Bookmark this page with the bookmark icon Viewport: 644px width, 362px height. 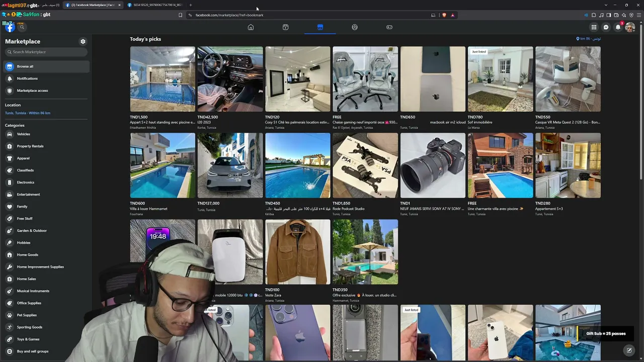coord(180,15)
